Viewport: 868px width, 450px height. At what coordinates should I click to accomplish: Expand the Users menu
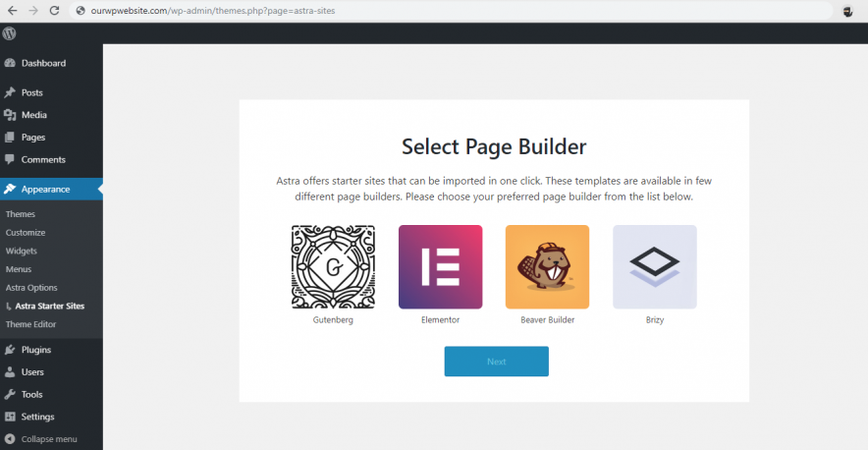point(32,372)
